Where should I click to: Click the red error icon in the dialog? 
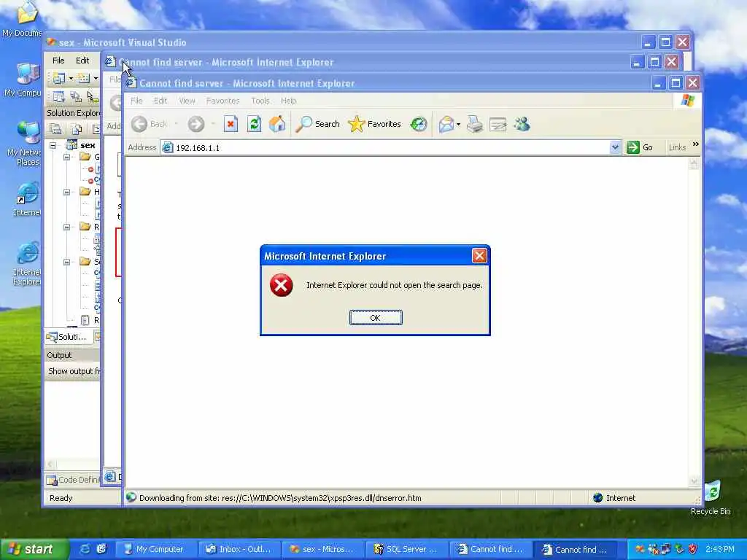(x=281, y=285)
